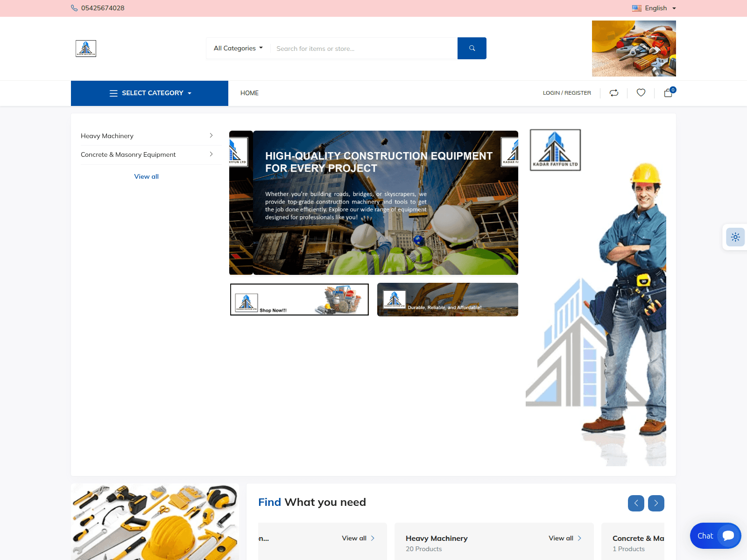Click the search items or store field
This screenshot has width=747, height=560.
click(x=364, y=49)
